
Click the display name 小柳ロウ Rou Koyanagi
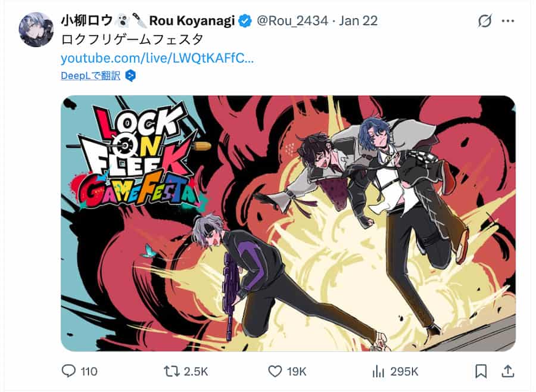tap(148, 21)
